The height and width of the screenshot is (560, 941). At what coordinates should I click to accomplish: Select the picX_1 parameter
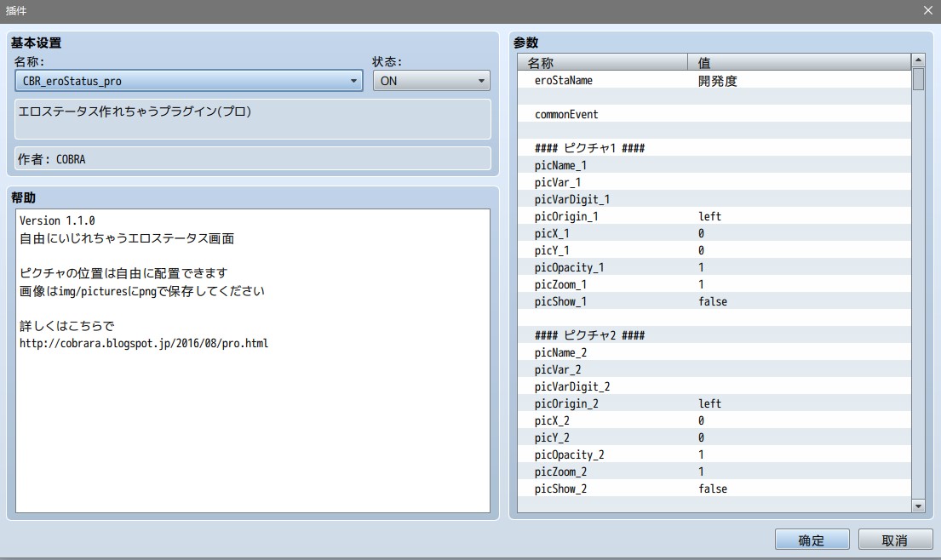pos(714,233)
